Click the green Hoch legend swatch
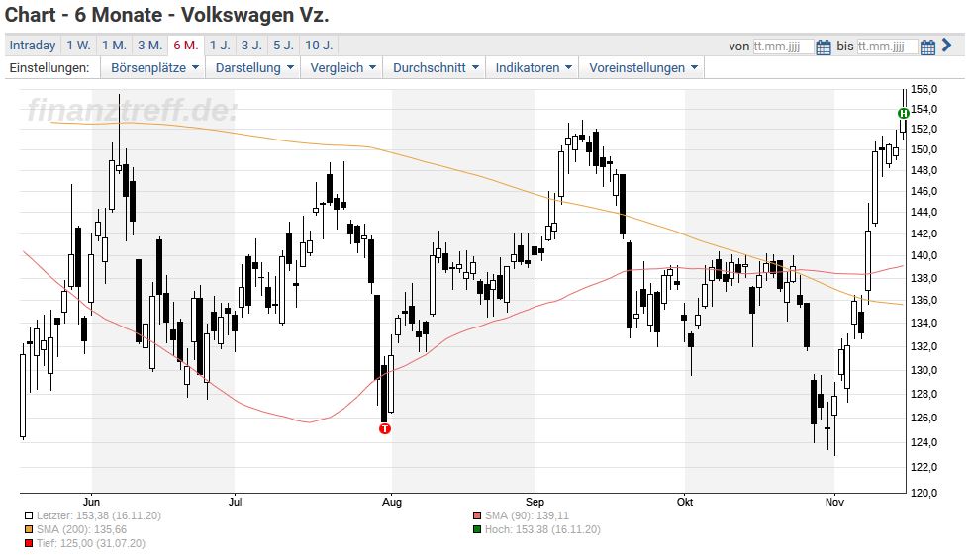Screen dimensions: 973x560 click(476, 529)
